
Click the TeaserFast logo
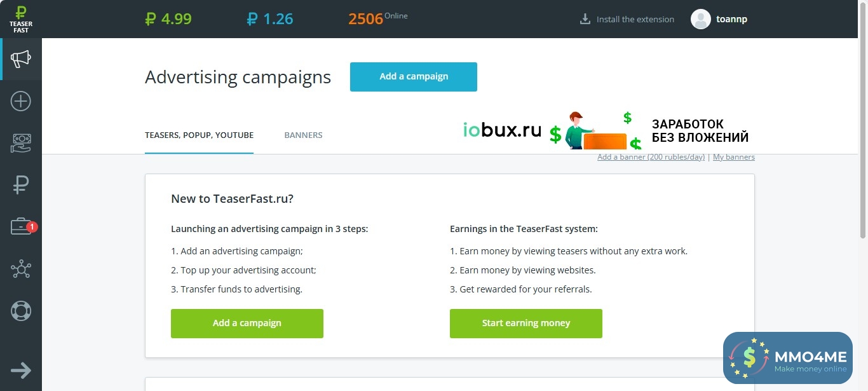tap(21, 19)
